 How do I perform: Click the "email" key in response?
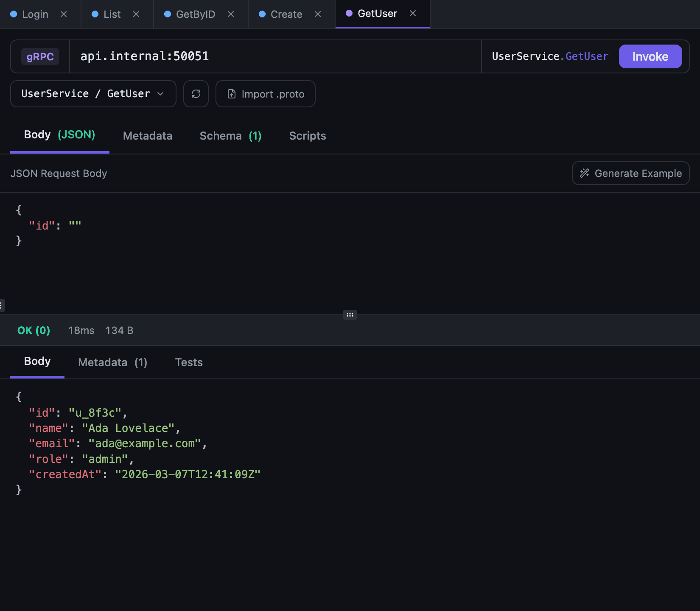pyautogui.click(x=52, y=443)
